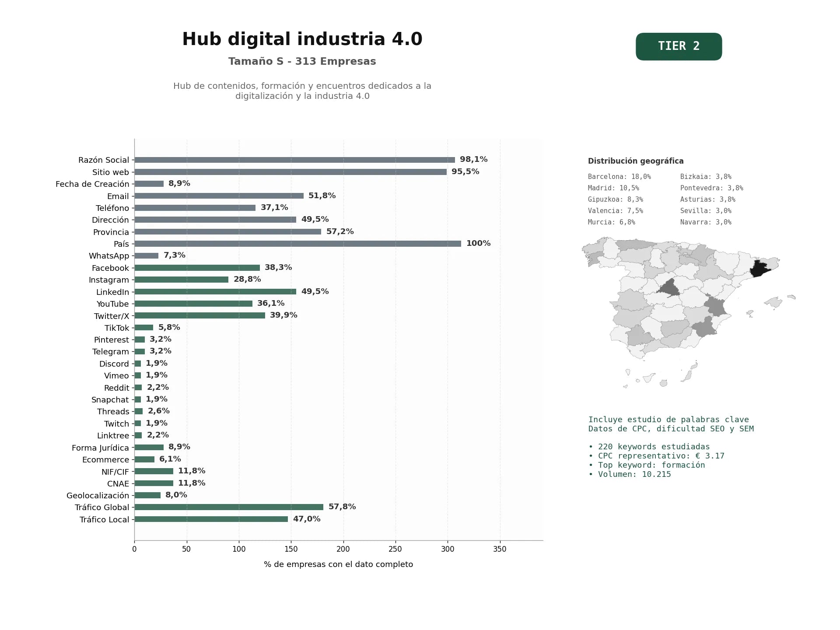Select the 57,8% value
This screenshot has height=630, width=840.
pos(342,507)
